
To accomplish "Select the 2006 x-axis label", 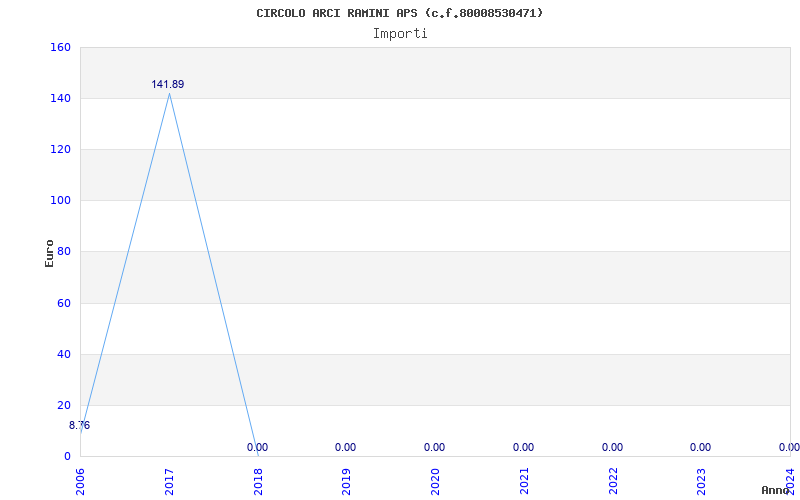I will click(x=81, y=481).
